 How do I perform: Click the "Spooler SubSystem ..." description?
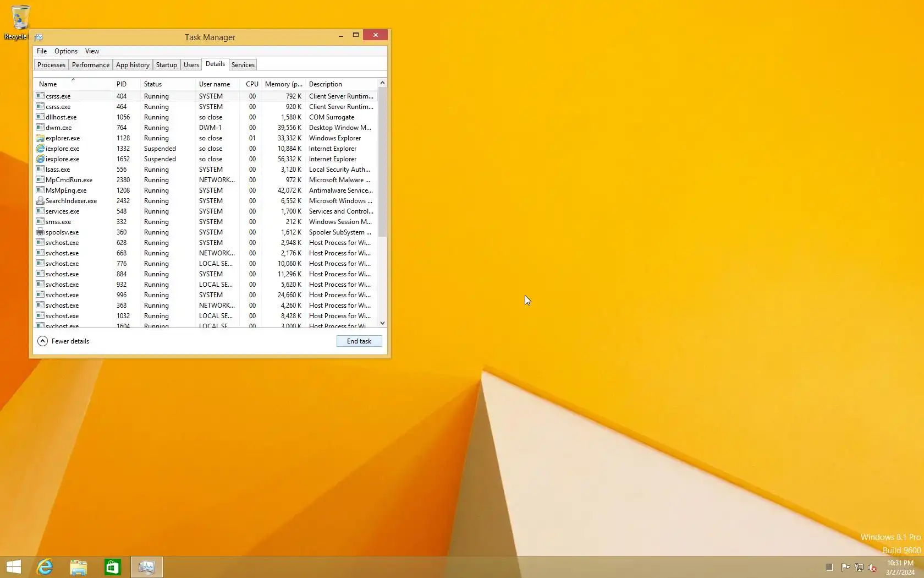click(x=340, y=232)
